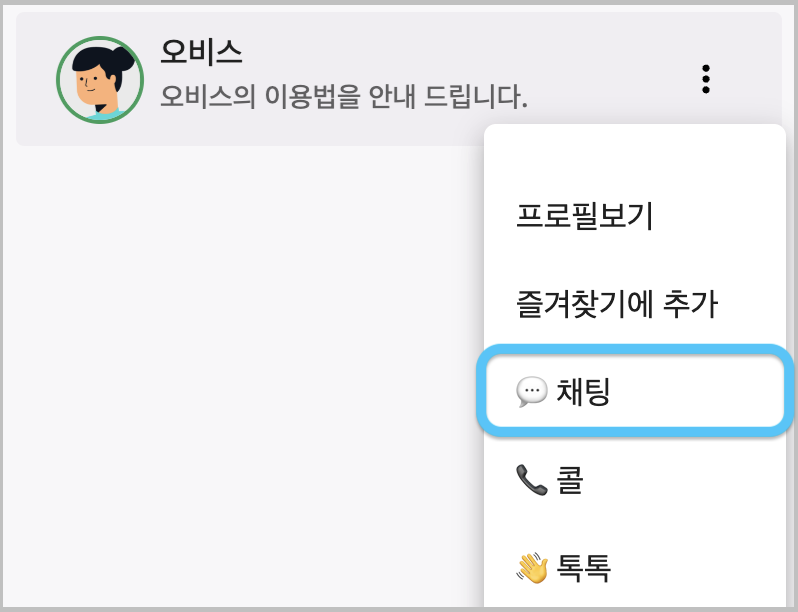Click the 오비스 profile avatar

100,80
